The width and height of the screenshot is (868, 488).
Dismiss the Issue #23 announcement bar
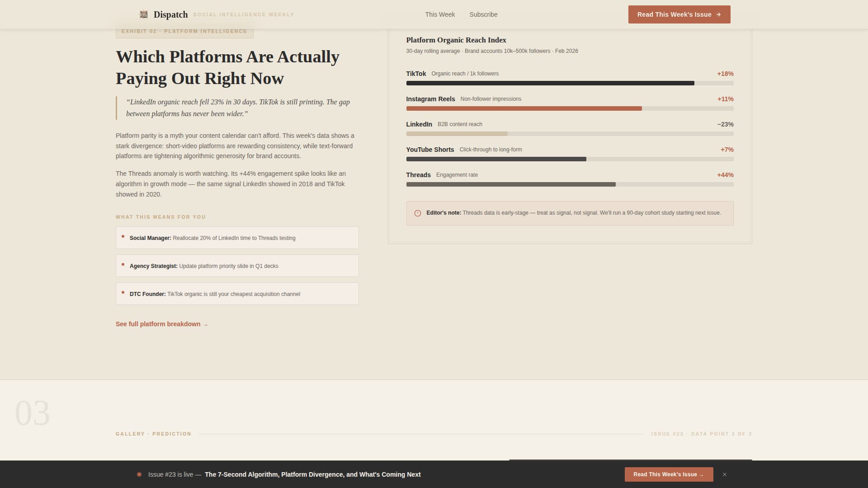click(x=725, y=474)
